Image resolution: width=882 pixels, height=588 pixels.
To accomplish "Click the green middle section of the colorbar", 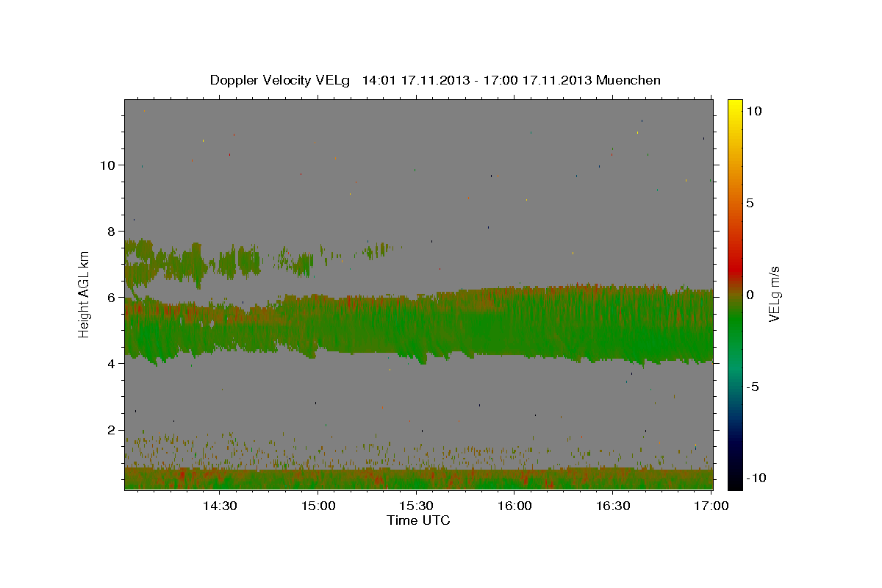I will tap(734, 323).
